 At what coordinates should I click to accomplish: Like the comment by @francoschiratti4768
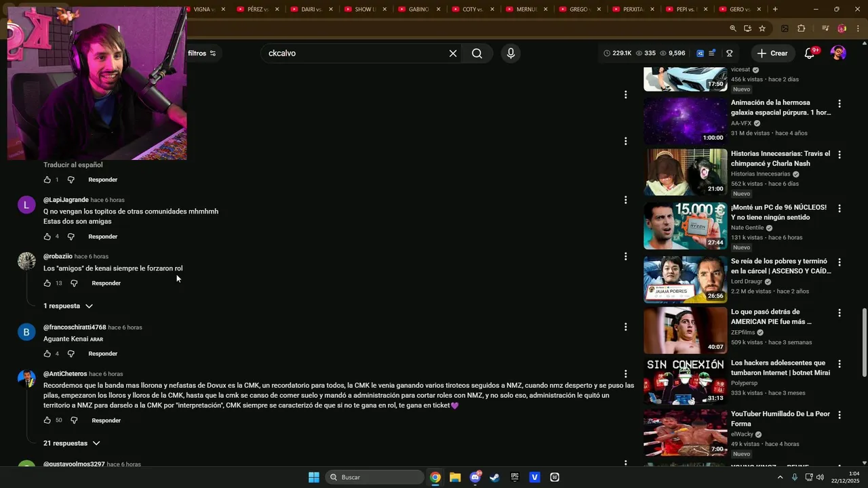47,354
